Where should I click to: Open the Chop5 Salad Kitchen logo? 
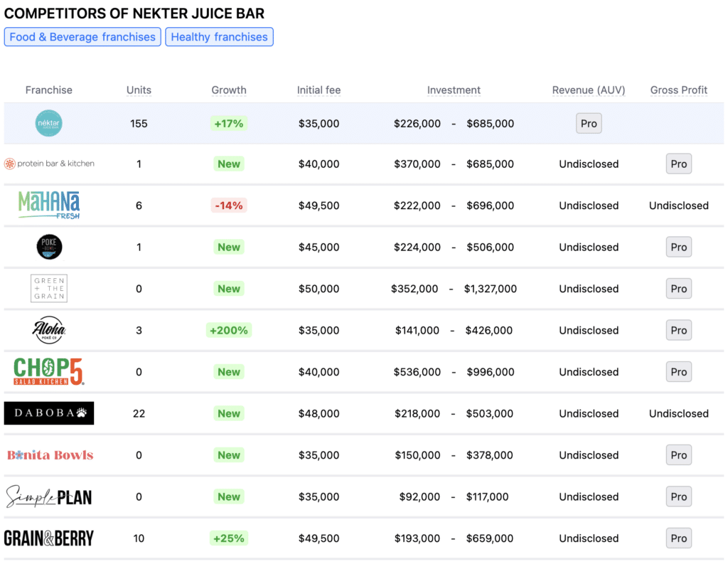[49, 372]
